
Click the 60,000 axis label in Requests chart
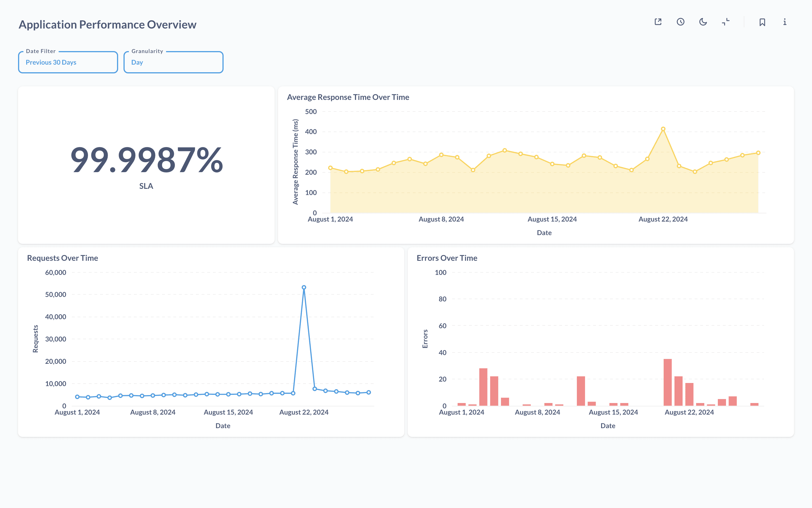tap(56, 272)
